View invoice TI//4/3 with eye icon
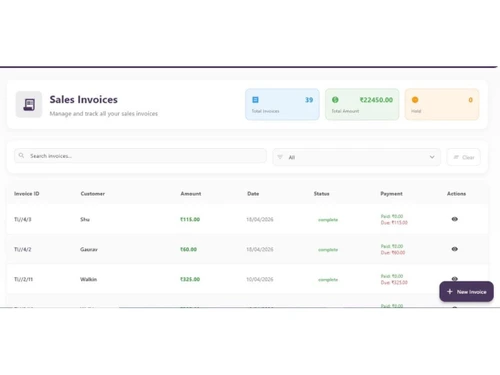This screenshot has width=500, height=375. tap(454, 219)
